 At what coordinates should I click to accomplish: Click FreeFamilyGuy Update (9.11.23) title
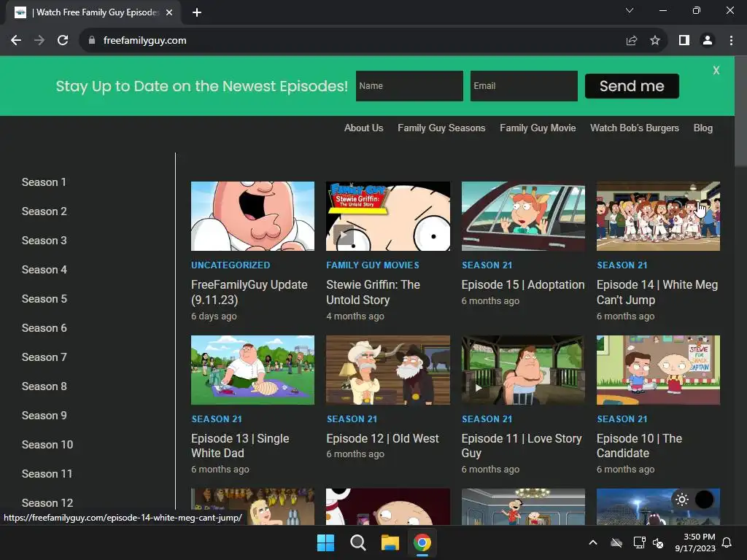(x=249, y=292)
